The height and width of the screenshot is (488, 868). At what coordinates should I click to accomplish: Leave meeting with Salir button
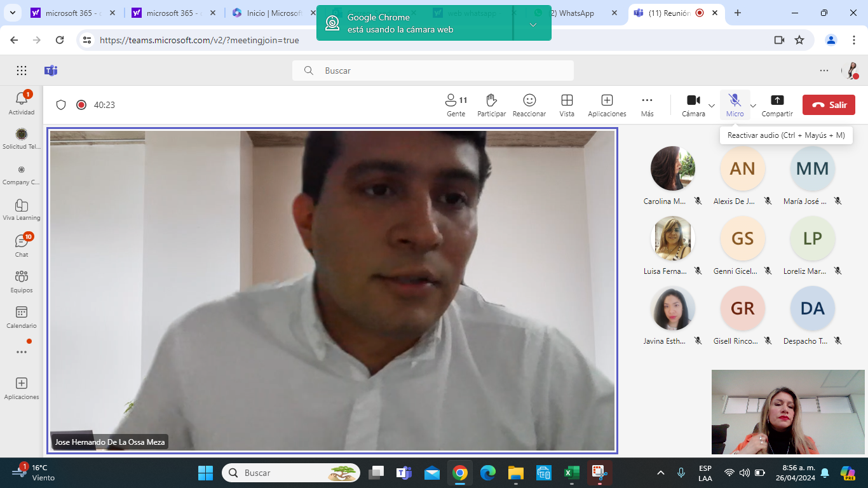click(x=829, y=105)
